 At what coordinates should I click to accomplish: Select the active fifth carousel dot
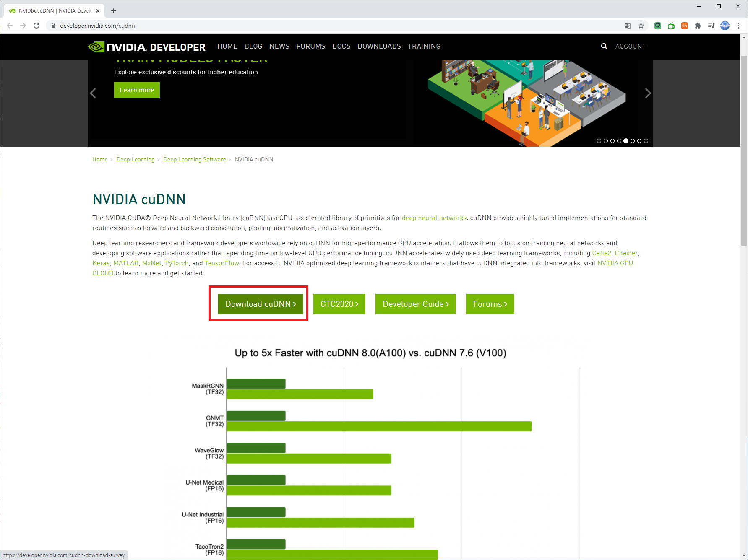tap(626, 141)
